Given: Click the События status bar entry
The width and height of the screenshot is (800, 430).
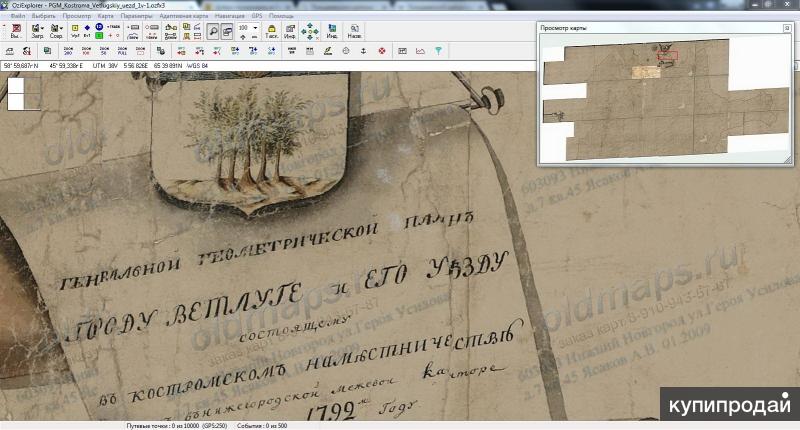Looking at the screenshot, I should click(x=262, y=425).
